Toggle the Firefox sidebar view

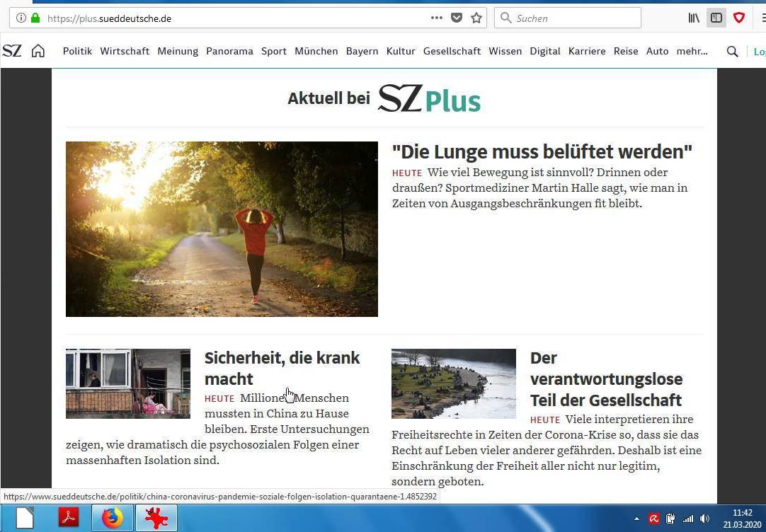click(x=716, y=18)
